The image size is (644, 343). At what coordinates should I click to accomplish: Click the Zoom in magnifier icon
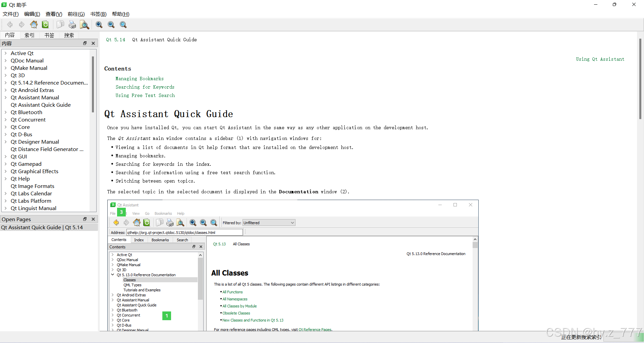[99, 24]
